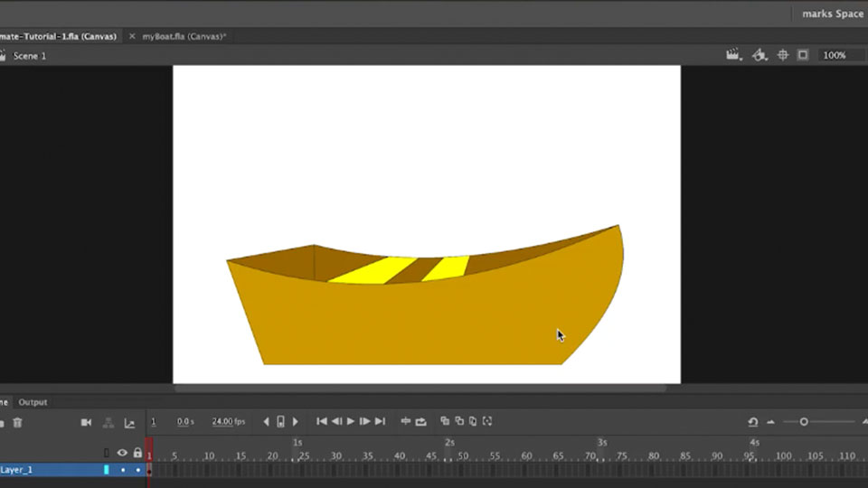The height and width of the screenshot is (488, 868).
Task: Delete layer using the trash icon
Action: (17, 422)
